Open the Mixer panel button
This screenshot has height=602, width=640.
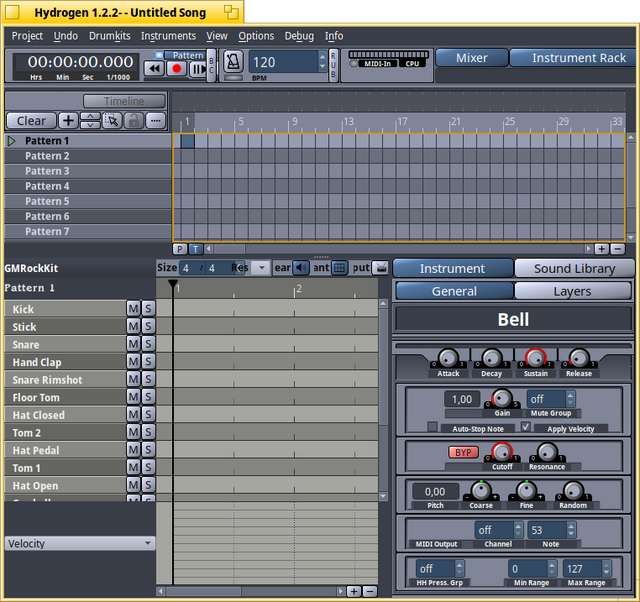pos(472,58)
